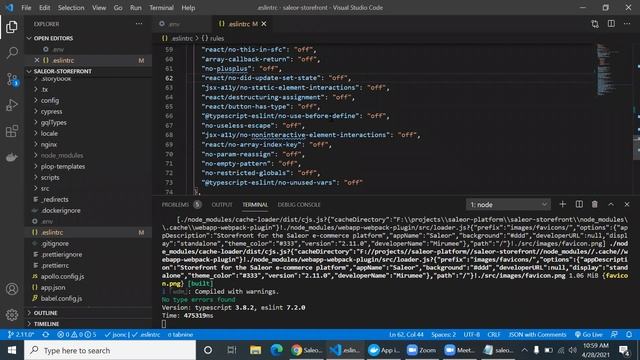640x360 pixels.
Task: Expand the scripts folder
Action: 50,178
